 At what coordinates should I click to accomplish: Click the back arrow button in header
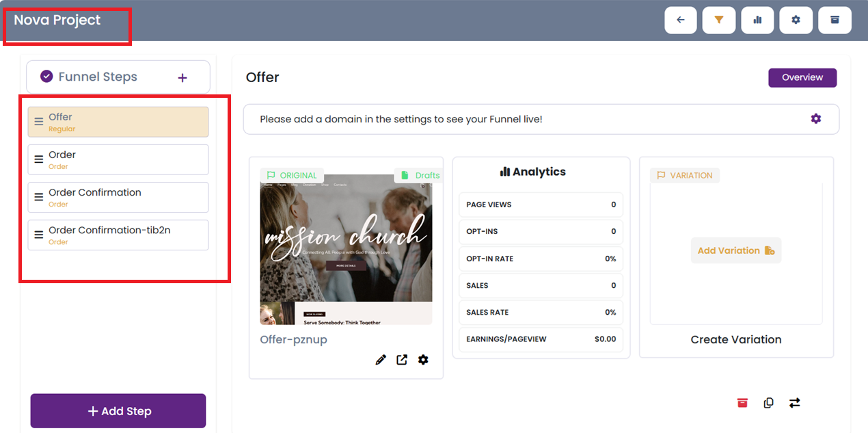pyautogui.click(x=680, y=21)
